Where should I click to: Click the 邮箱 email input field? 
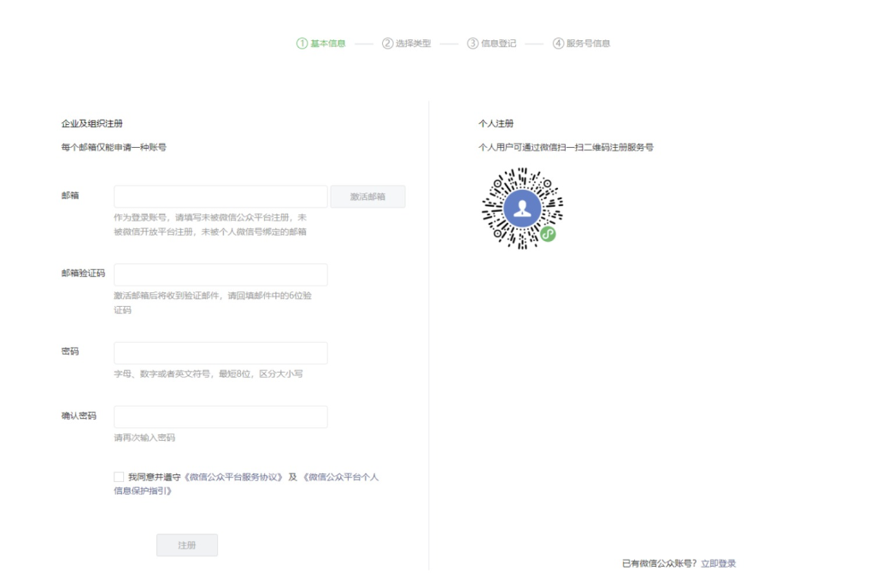click(220, 196)
